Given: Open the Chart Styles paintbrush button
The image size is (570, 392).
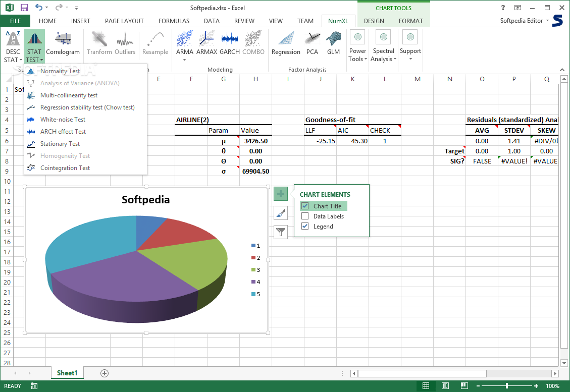Looking at the screenshot, I should point(281,213).
